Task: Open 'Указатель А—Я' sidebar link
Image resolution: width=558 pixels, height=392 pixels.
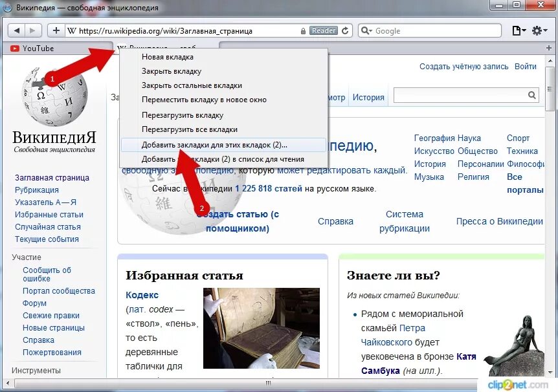Action: pyautogui.click(x=45, y=202)
